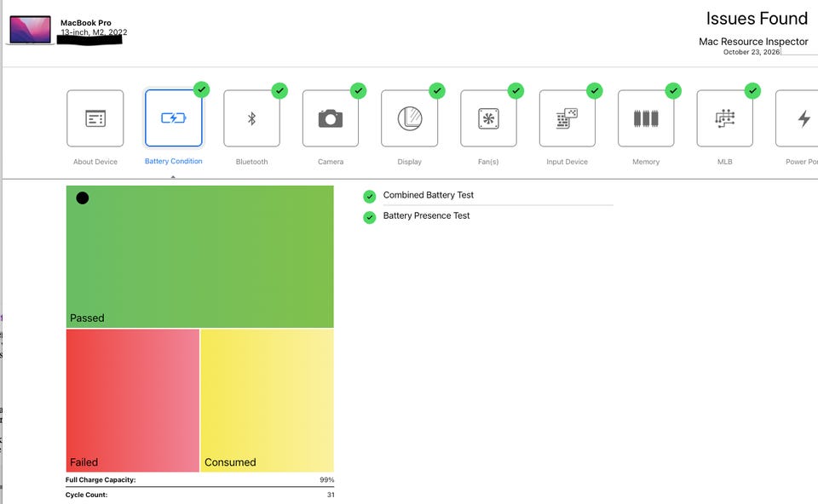Open the Battery Presence Test result
Viewport: 818px width, 504px height.
[x=426, y=215]
